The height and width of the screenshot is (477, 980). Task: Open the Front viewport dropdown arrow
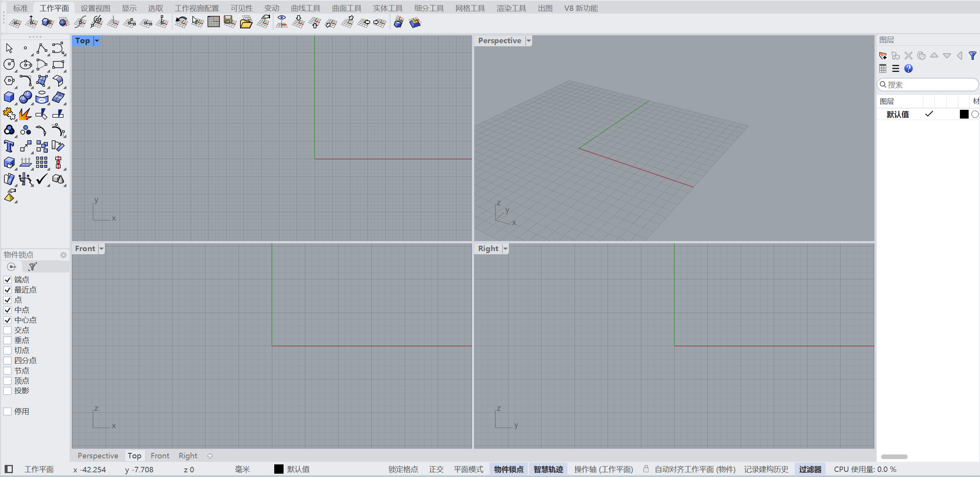[x=101, y=249]
